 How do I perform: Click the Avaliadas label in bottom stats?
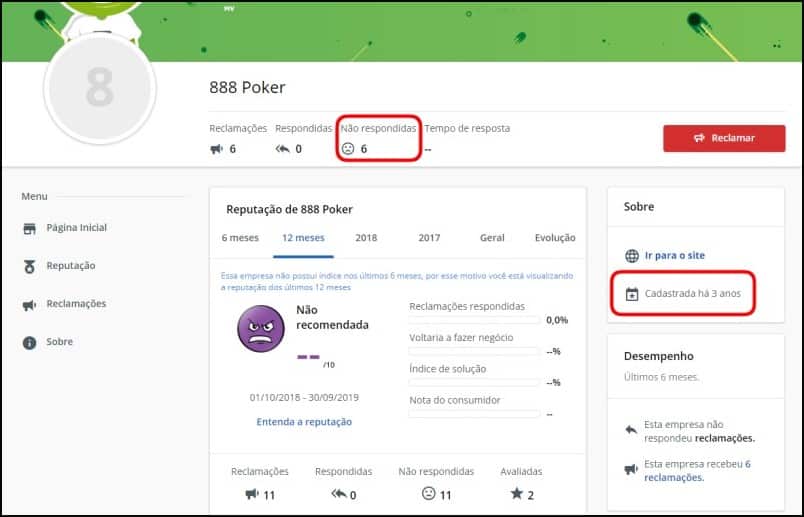pyautogui.click(x=521, y=471)
